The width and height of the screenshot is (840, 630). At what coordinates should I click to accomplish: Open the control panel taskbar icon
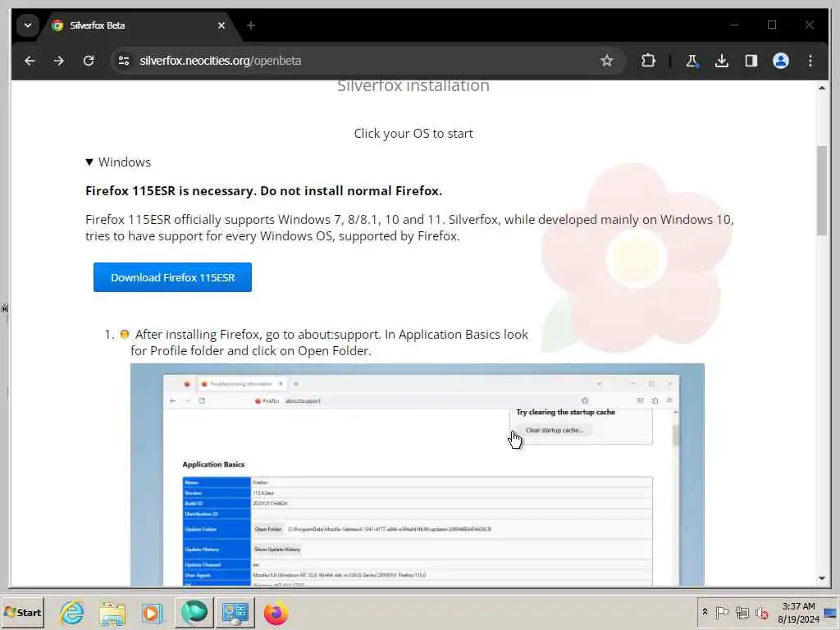235,612
